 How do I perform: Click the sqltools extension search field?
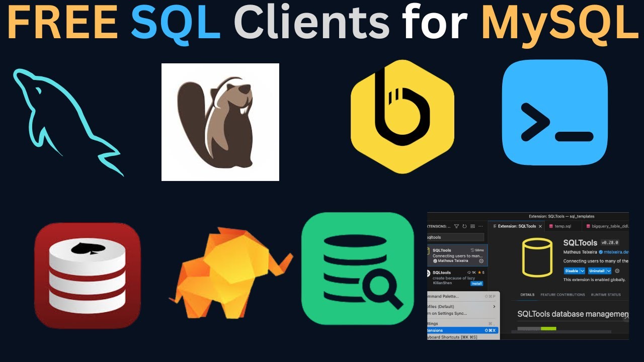pos(455,237)
